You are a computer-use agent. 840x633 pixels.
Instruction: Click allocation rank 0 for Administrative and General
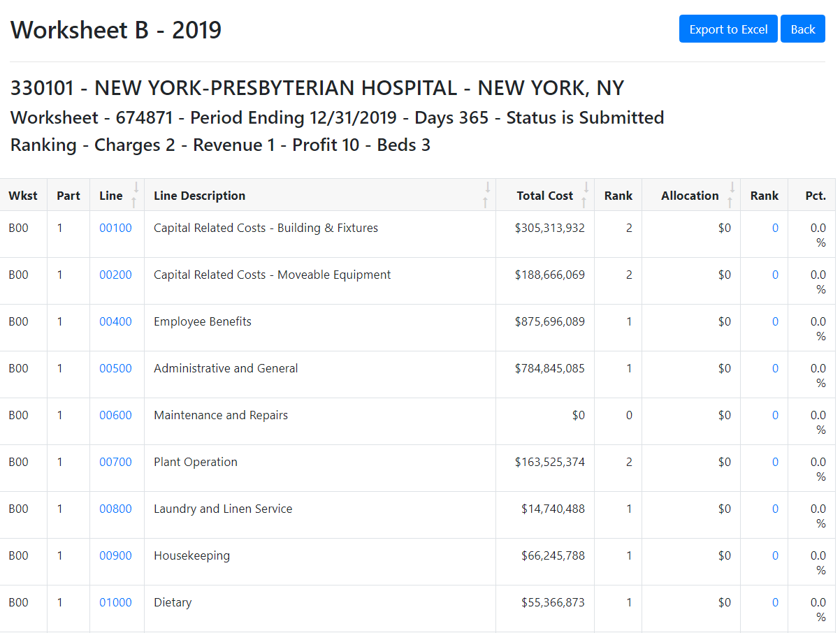coord(775,368)
